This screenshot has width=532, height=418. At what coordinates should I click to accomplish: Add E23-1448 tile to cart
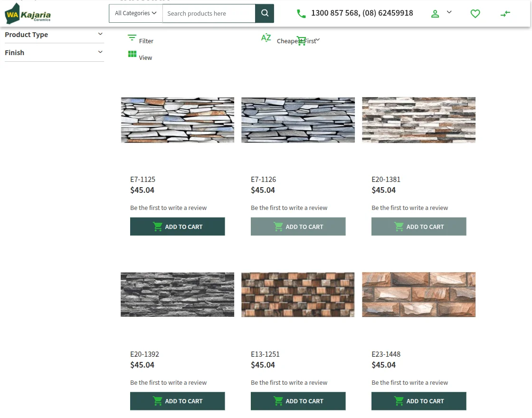(x=418, y=401)
